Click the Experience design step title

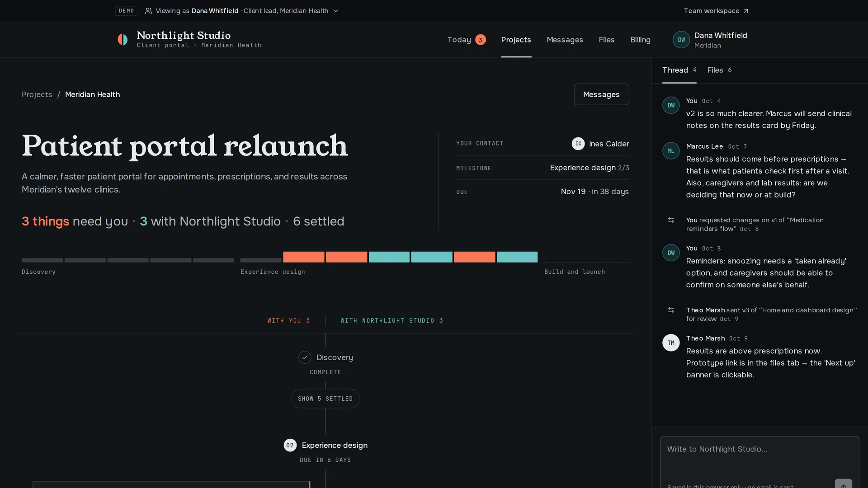tap(335, 445)
